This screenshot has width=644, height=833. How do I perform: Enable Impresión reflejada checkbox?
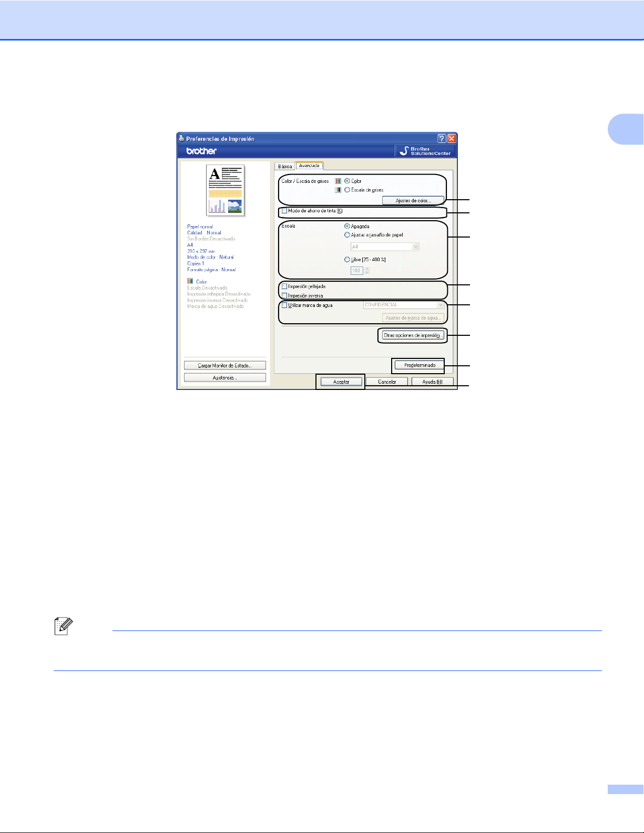(284, 286)
